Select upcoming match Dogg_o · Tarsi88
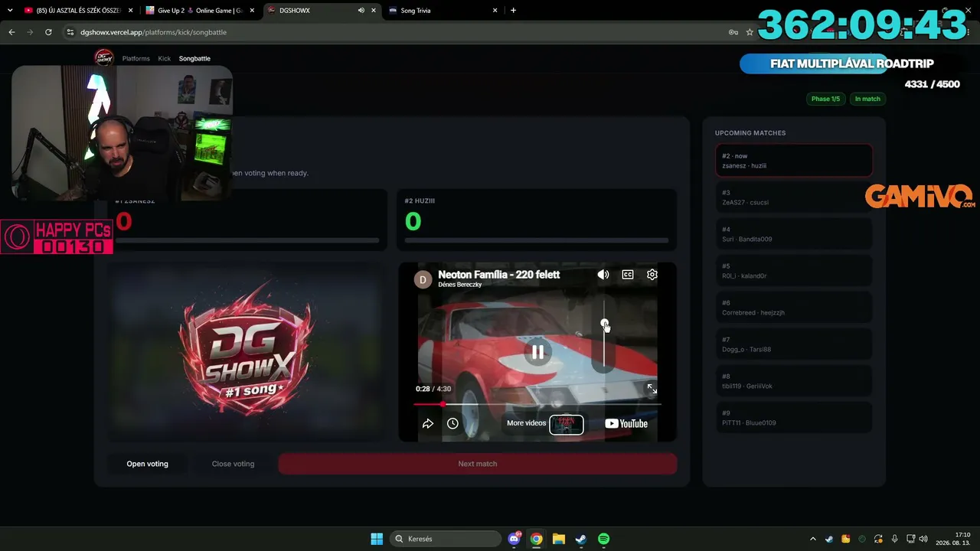 794,344
